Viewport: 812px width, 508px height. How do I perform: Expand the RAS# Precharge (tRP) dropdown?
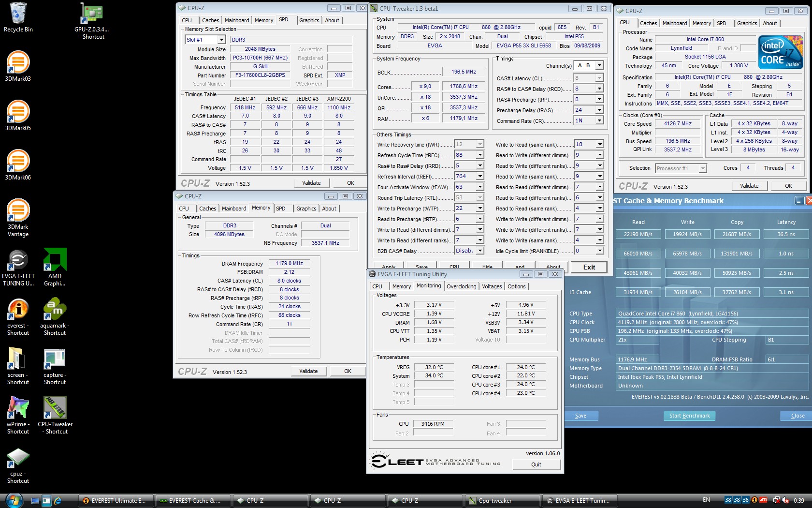tap(599, 99)
